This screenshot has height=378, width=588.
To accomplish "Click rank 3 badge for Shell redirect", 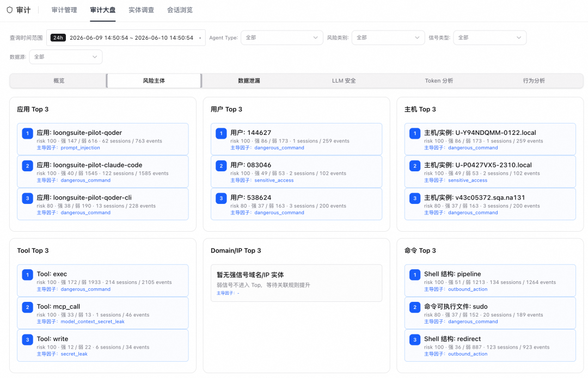I will (415, 339).
